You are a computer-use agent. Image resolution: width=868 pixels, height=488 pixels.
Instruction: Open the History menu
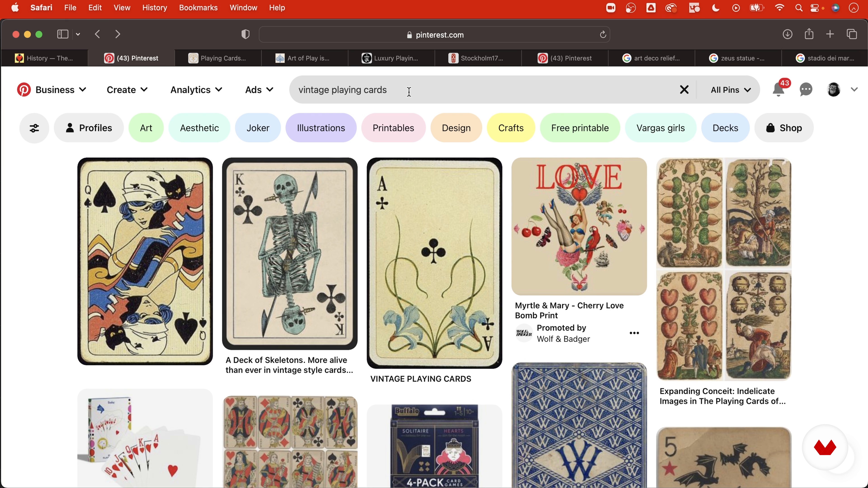pos(155,8)
